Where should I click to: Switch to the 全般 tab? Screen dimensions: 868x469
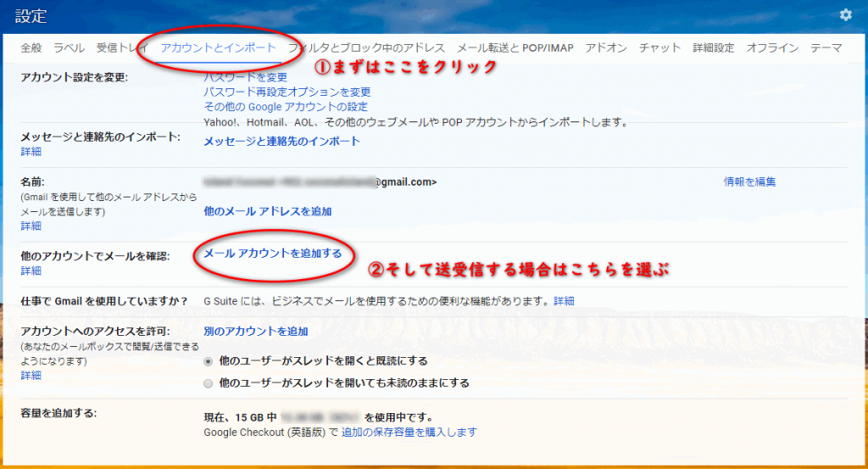tap(31, 48)
